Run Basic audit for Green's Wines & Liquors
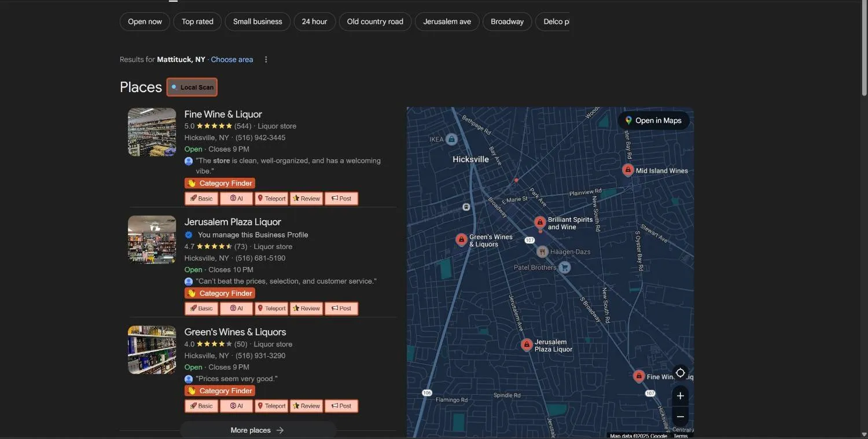This screenshot has width=868, height=439. pos(201,407)
